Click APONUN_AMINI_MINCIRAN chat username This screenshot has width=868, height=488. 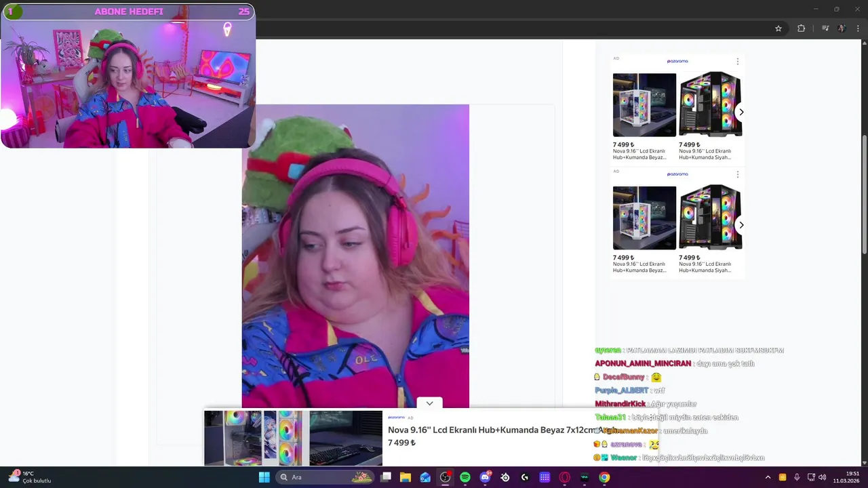643,363
